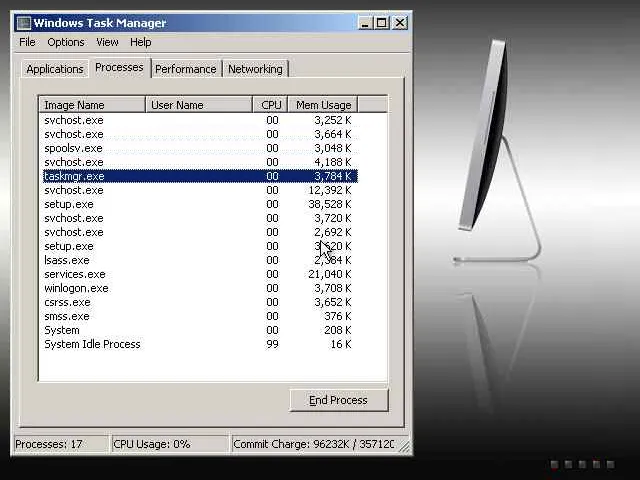Select the csrss.exe process
Viewport: 640px width, 480px height.
(x=200, y=302)
